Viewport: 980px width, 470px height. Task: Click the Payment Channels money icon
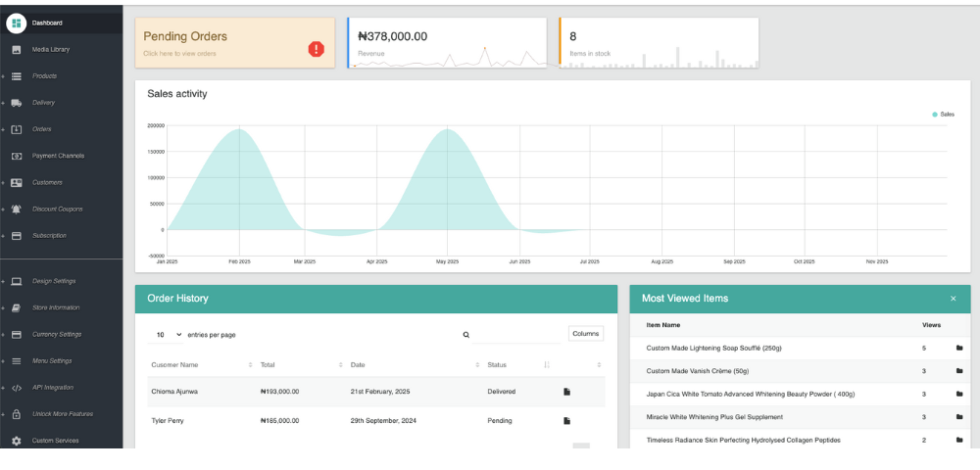click(17, 156)
